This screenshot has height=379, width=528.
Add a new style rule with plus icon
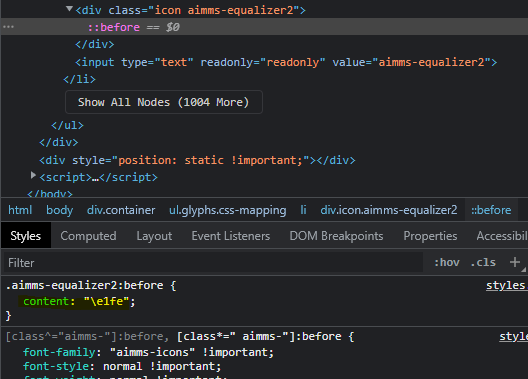pos(515,262)
